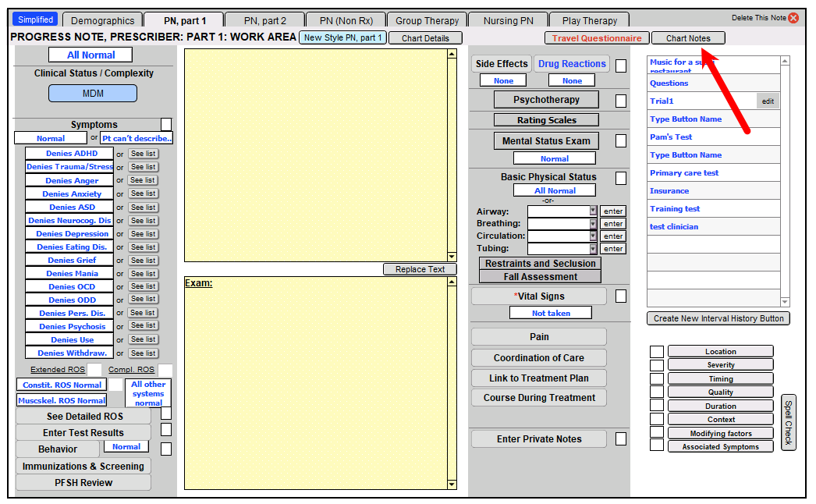This screenshot has height=504, width=816.
Task: Click See list next to Denies Anxiety
Action: point(143,193)
